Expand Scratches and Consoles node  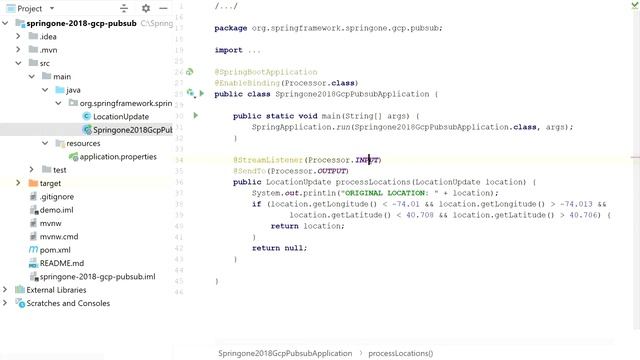pyautogui.click(x=5, y=303)
